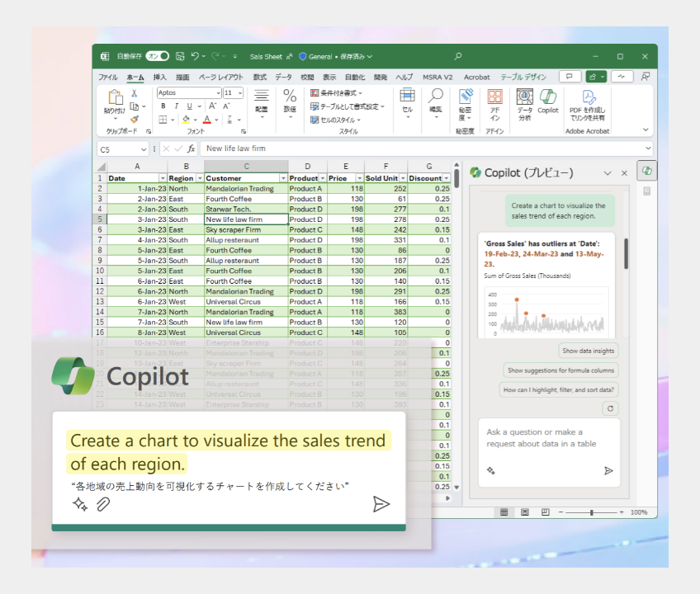Click 'Show suggestions for formula columns'

click(560, 370)
